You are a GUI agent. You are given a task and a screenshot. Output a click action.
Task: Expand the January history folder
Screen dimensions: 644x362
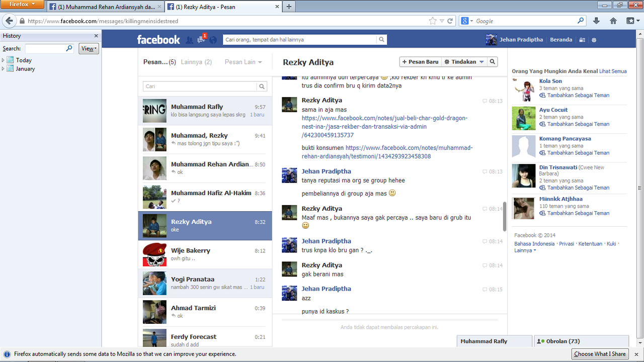[3, 69]
